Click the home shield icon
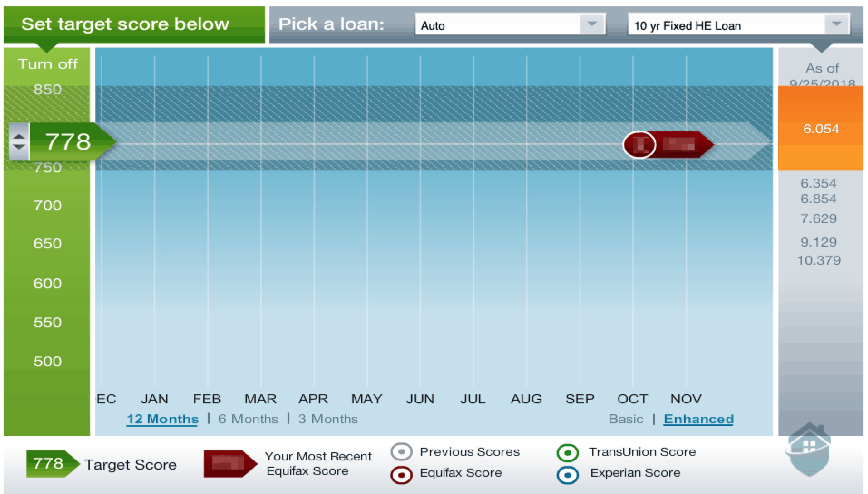The height and width of the screenshot is (494, 868). pos(809,449)
